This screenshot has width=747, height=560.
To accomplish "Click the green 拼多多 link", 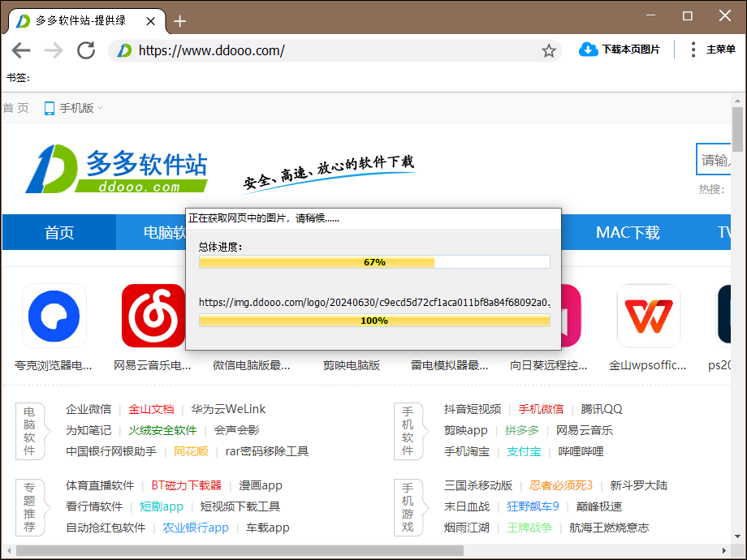I will (521, 430).
